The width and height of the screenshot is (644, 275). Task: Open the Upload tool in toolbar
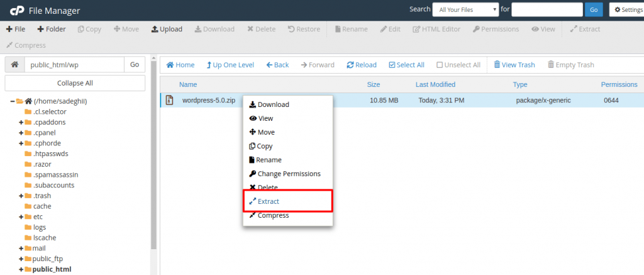pos(167,29)
